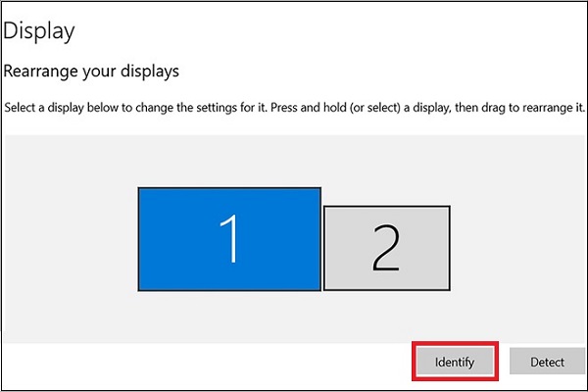Viewport: 588px width, 392px height.
Task: Click the large numeral 2 label
Action: click(x=386, y=249)
